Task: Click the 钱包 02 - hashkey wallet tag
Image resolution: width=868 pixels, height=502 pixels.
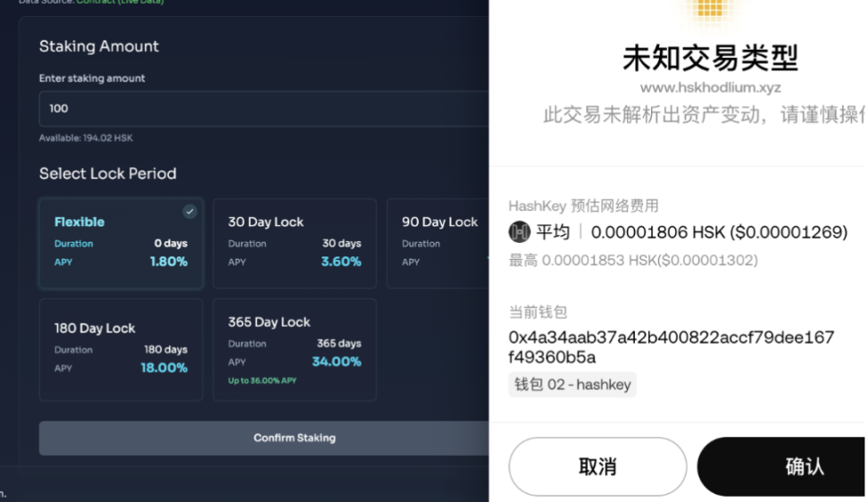Action: pos(572,384)
